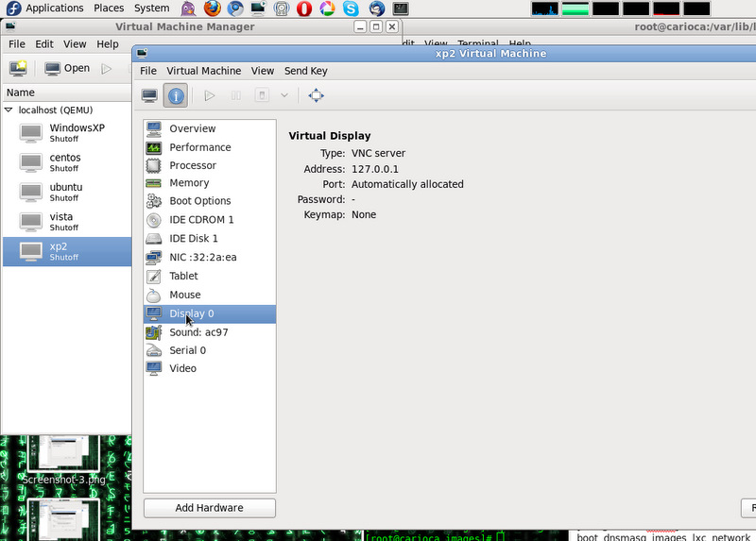Click the Open button in VM Manager
Image resolution: width=756 pixels, height=541 pixels.
point(67,68)
